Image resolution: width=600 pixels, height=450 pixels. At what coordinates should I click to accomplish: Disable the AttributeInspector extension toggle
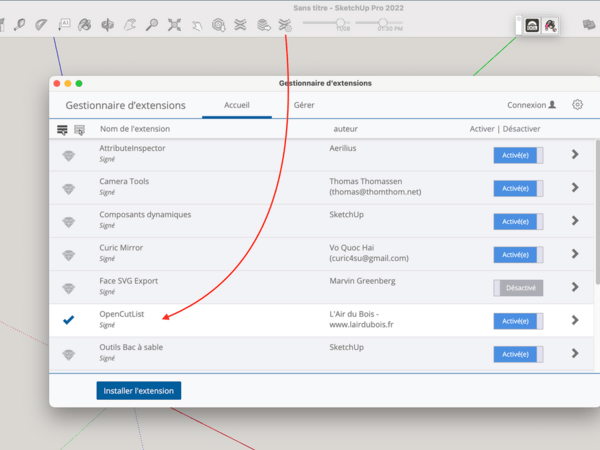518,155
